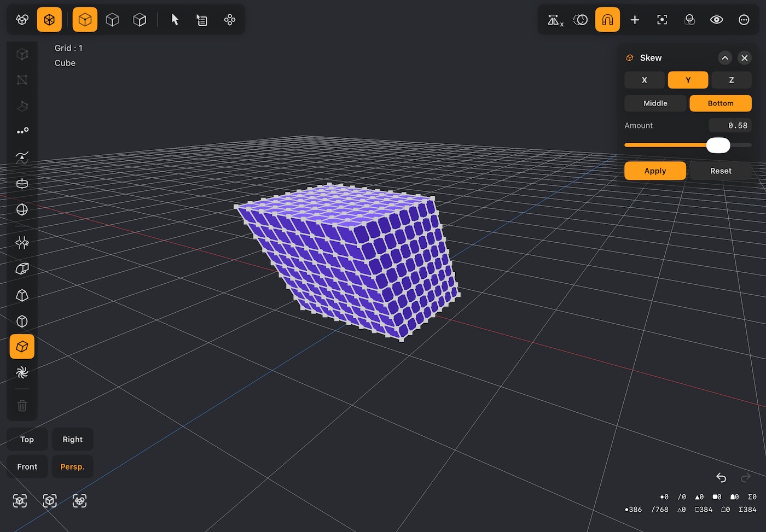
Task: Toggle mirror X symmetry
Action: pos(555,20)
